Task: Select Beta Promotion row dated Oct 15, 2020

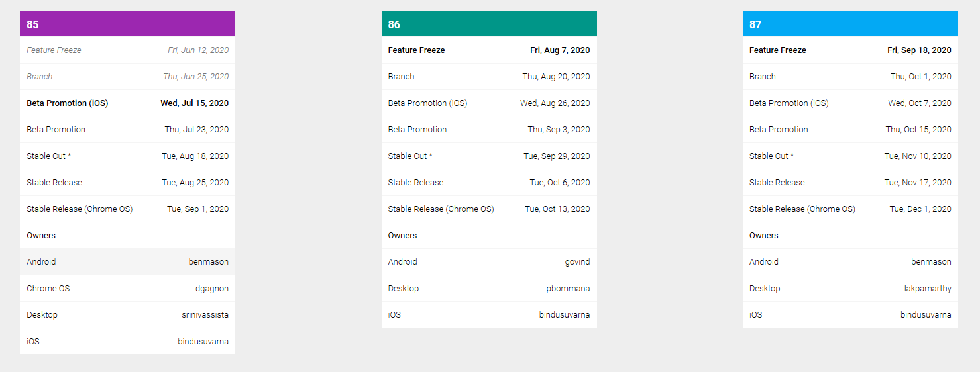Action: (x=850, y=130)
